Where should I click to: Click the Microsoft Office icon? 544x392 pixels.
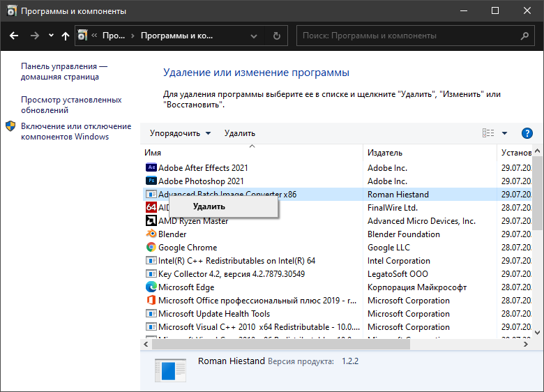[151, 300]
